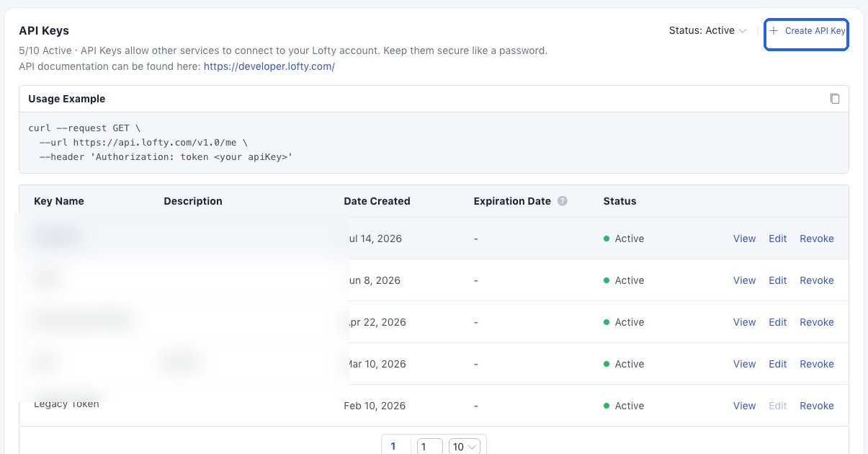Image resolution: width=868 pixels, height=454 pixels.
Task: Revoke the key created Mar 10, 2026
Action: pos(817,364)
